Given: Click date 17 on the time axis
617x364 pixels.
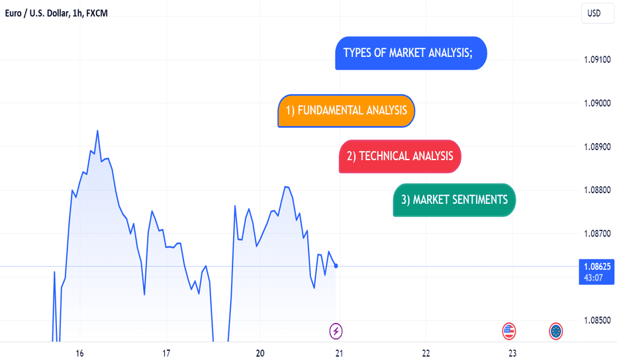Looking at the screenshot, I should [166, 353].
